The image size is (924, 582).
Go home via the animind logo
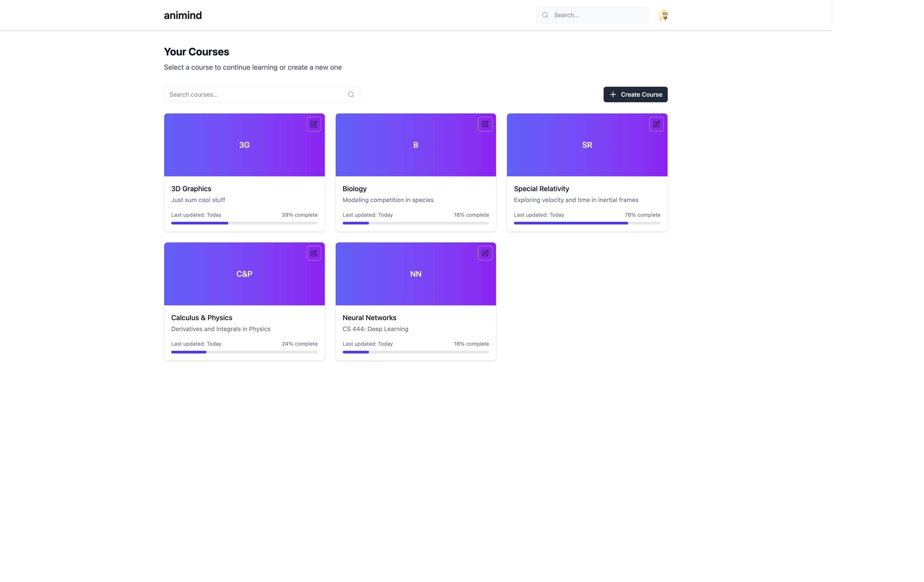coord(183,15)
